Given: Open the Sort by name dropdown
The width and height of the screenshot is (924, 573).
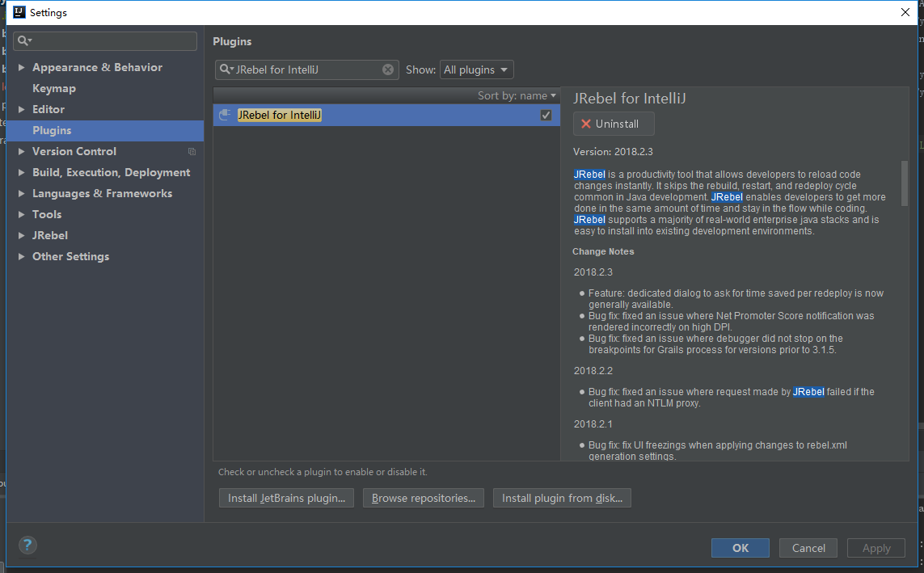Looking at the screenshot, I should tap(517, 95).
